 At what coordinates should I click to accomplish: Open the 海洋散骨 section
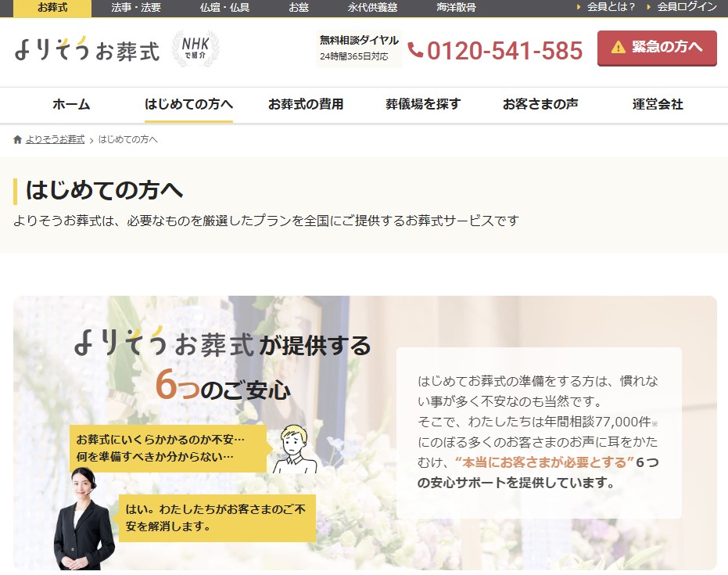[457, 9]
